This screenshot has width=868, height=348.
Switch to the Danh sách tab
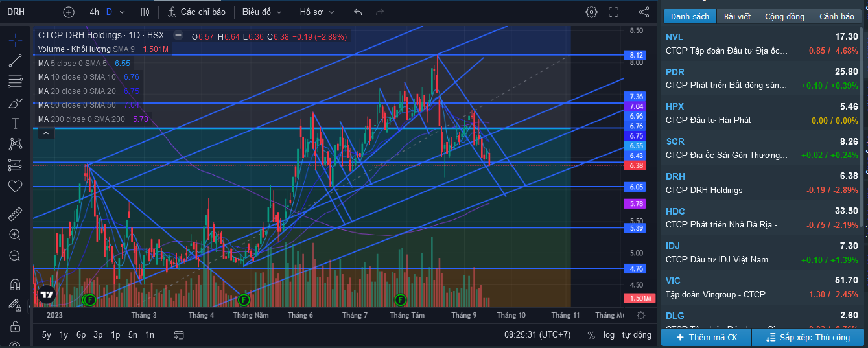[690, 17]
